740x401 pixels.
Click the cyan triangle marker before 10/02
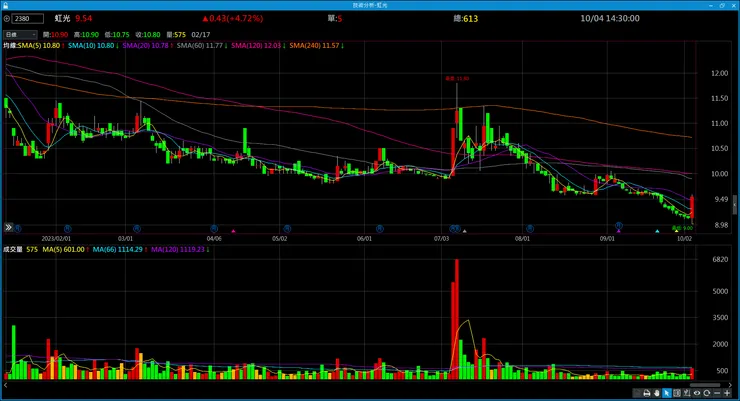coord(657,231)
